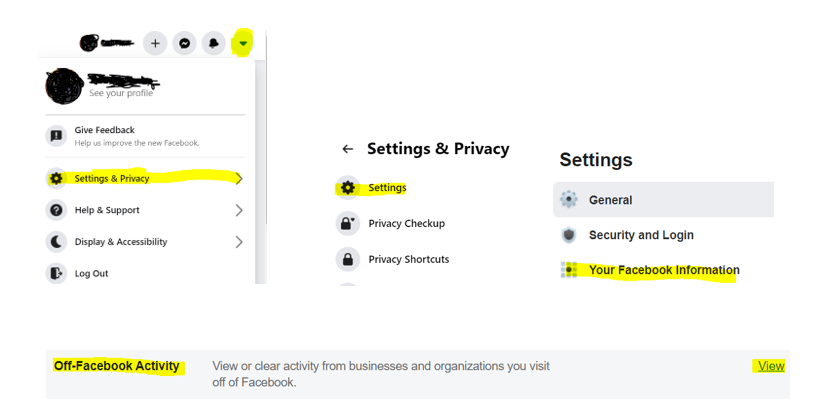Go back using the left arrow

pyautogui.click(x=347, y=149)
